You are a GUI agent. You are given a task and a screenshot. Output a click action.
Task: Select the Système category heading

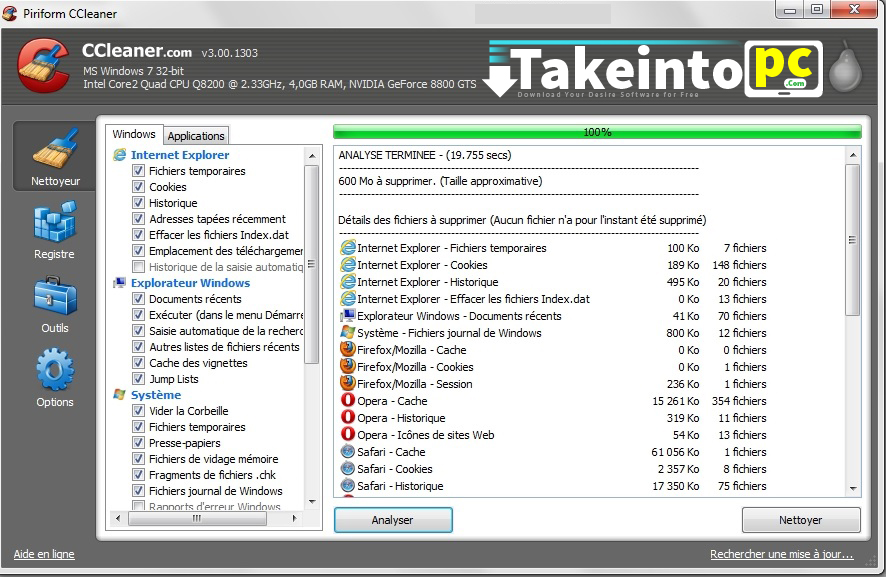pos(156,394)
